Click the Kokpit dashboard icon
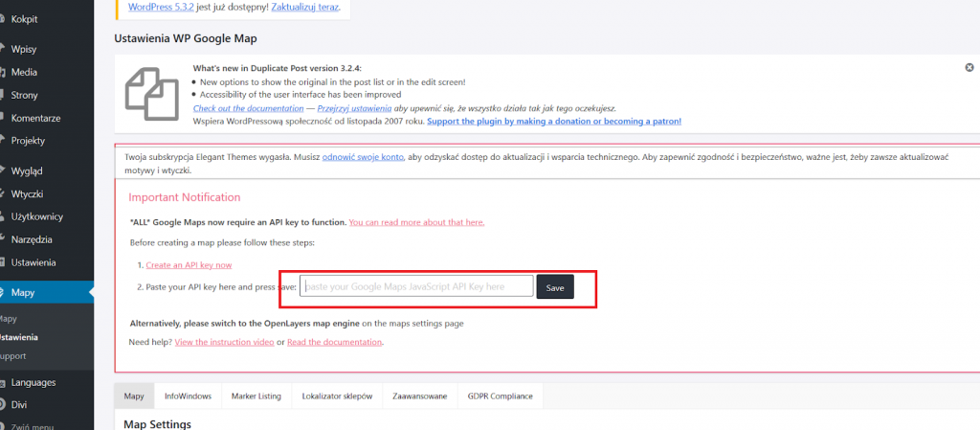980x430 pixels. [3, 19]
